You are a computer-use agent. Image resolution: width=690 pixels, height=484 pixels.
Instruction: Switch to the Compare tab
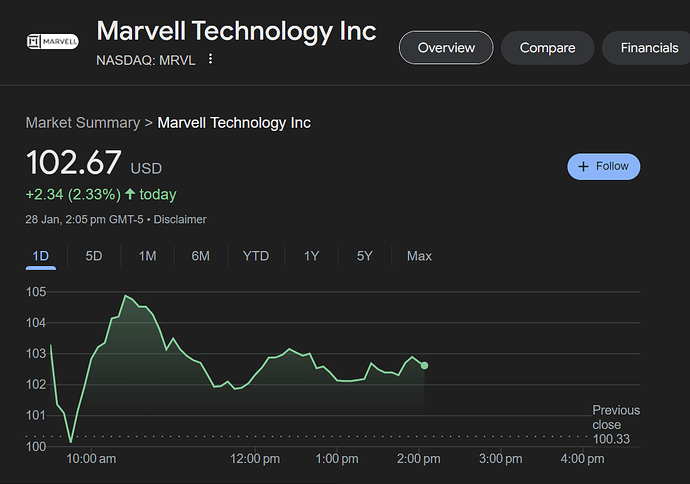(x=547, y=47)
